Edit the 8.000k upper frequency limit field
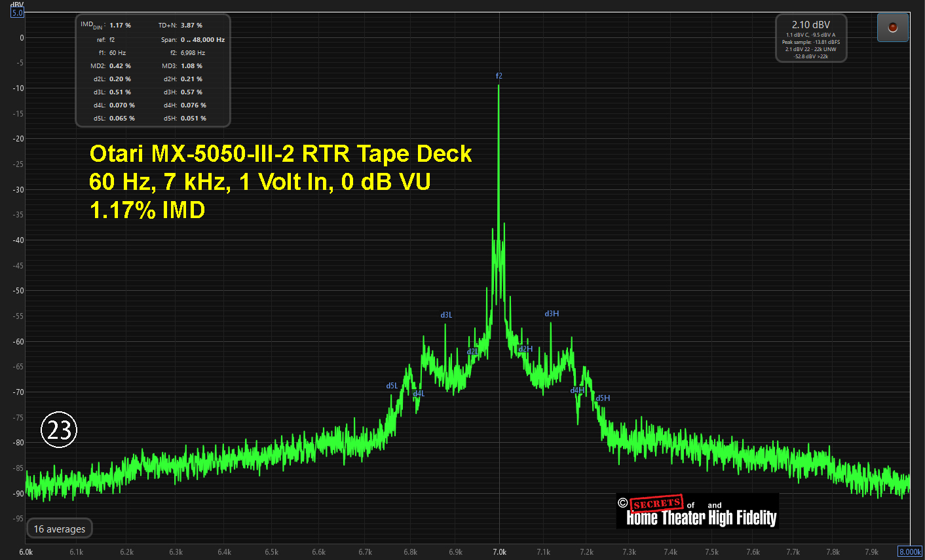This screenshot has width=925, height=560. click(909, 551)
